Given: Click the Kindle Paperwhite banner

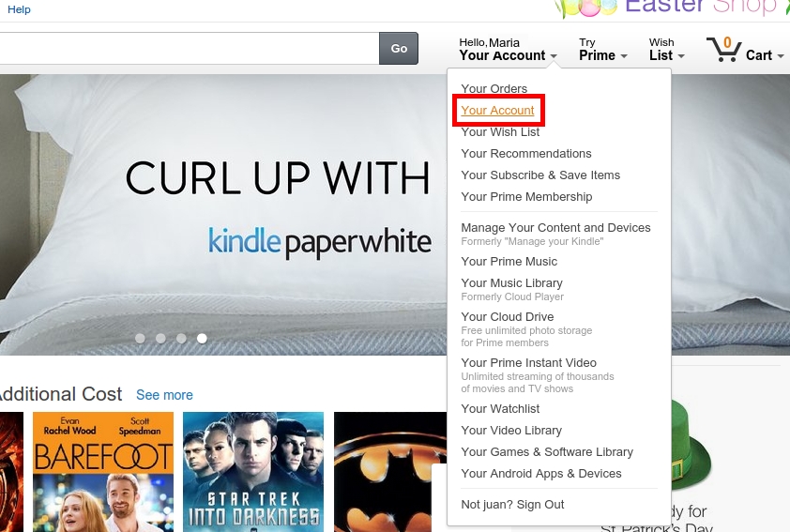Looking at the screenshot, I should tap(222, 215).
